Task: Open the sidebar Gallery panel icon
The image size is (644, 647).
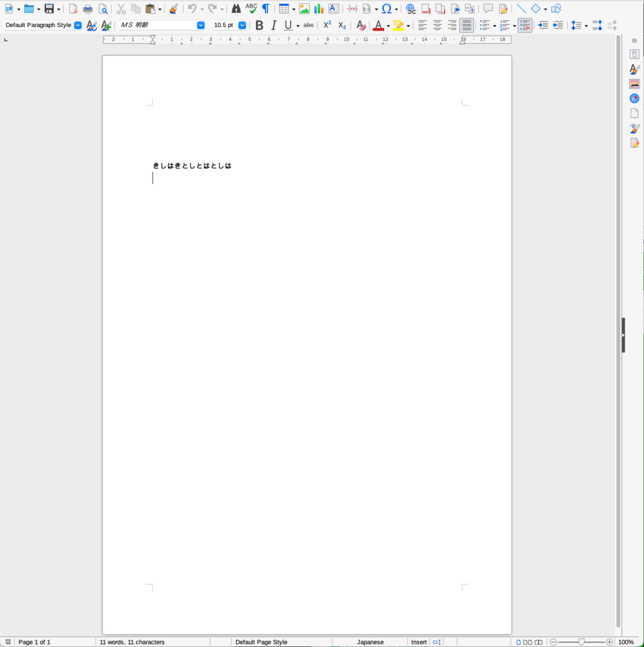Action: pos(634,83)
